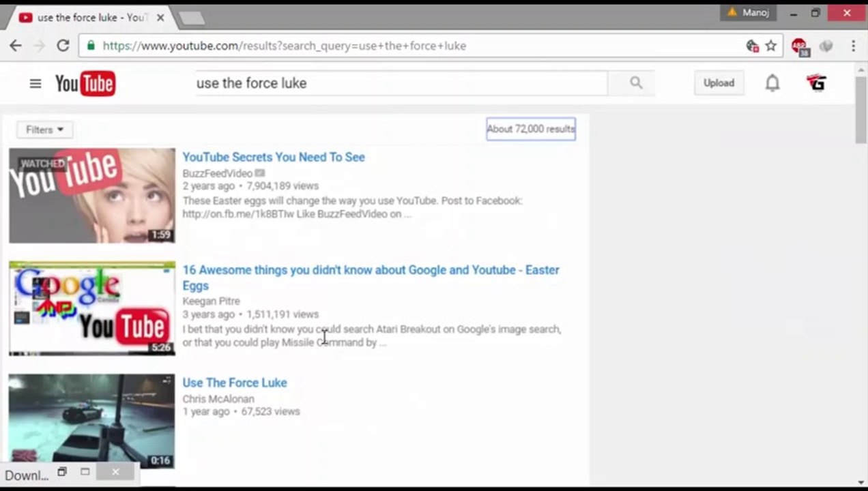This screenshot has width=868, height=491.
Task: Open Keegan Pitre channel link
Action: point(211,301)
